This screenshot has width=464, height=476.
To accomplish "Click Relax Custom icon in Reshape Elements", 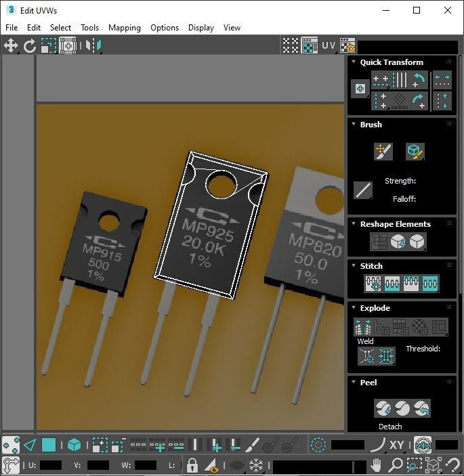I will [x=417, y=242].
